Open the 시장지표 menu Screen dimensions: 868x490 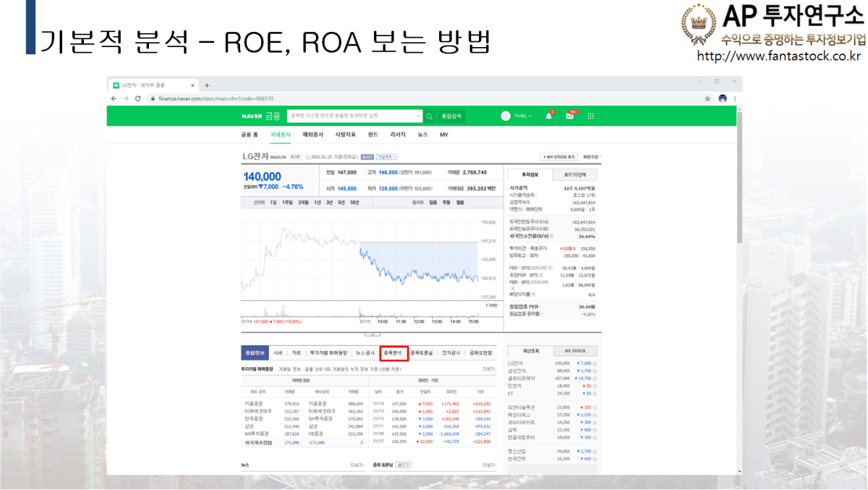pyautogui.click(x=346, y=135)
